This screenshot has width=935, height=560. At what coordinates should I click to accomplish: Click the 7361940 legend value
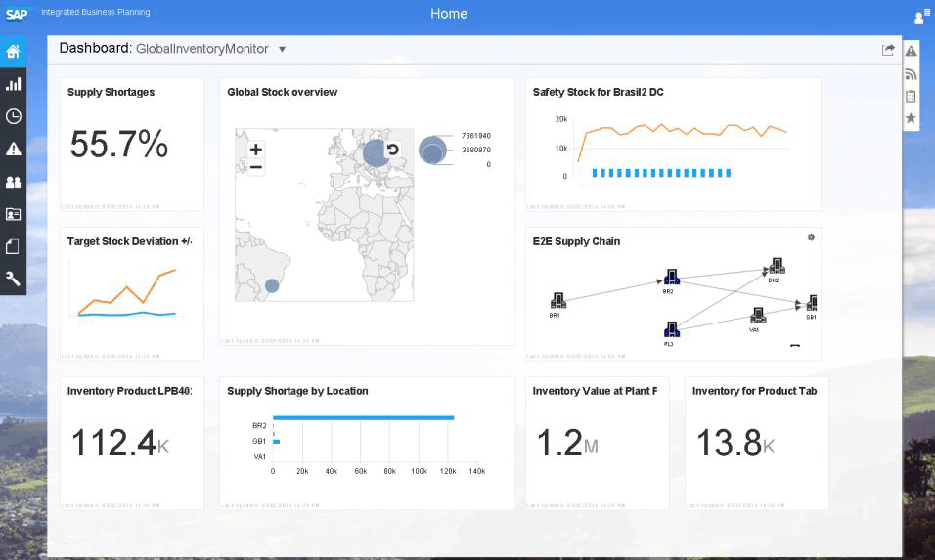click(x=476, y=136)
